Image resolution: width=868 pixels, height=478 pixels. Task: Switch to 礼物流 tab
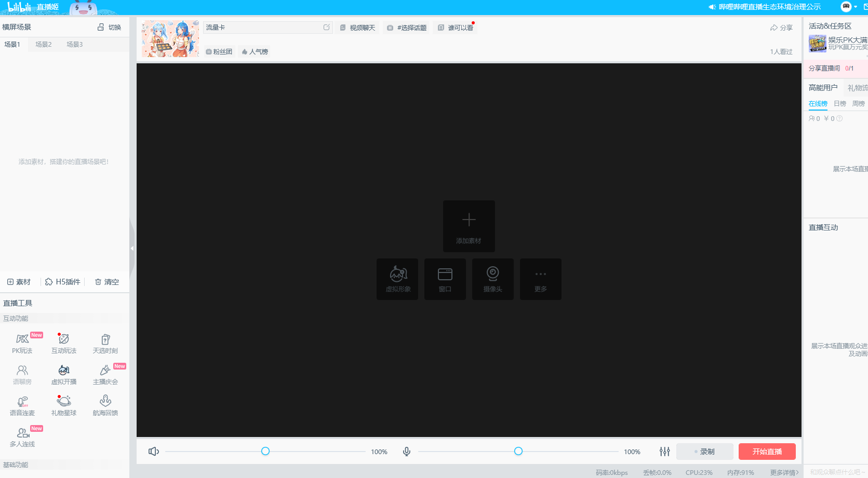pos(858,88)
